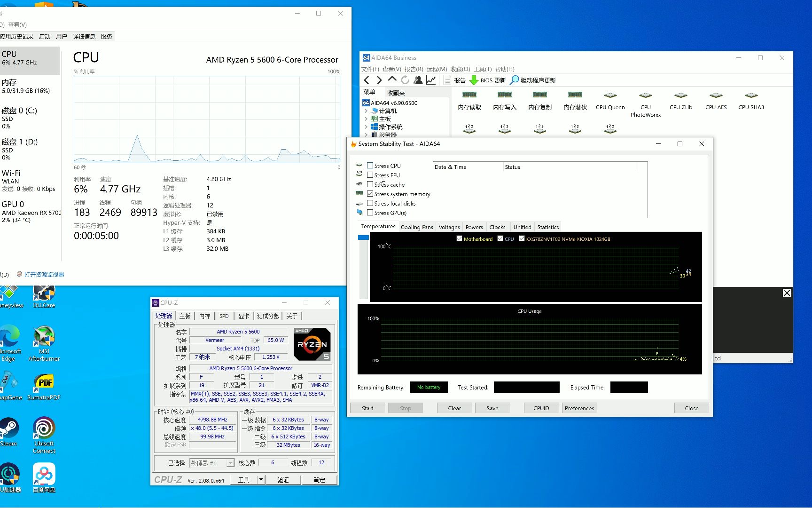The height and width of the screenshot is (508, 812).
Task: Open Task Manager 详细信息 tab
Action: (x=84, y=37)
